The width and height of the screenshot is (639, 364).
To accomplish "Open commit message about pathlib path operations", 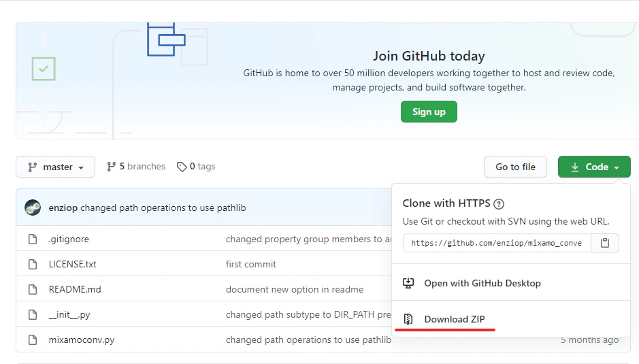I will (x=163, y=208).
